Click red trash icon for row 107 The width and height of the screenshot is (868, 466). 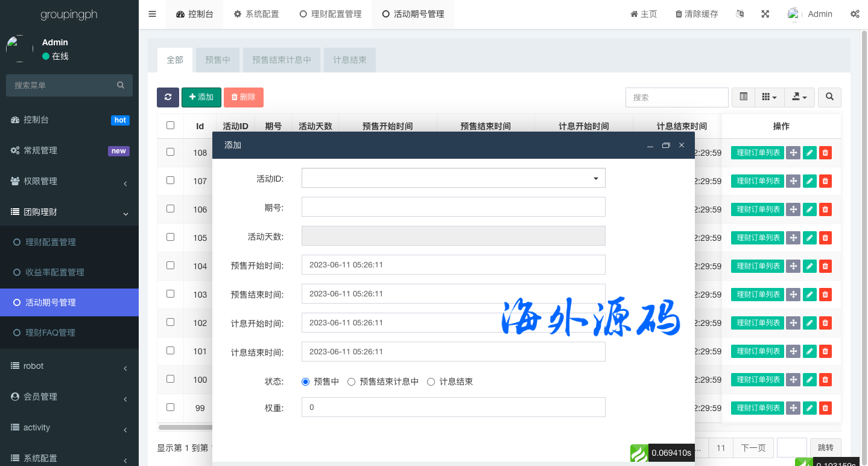coord(825,181)
